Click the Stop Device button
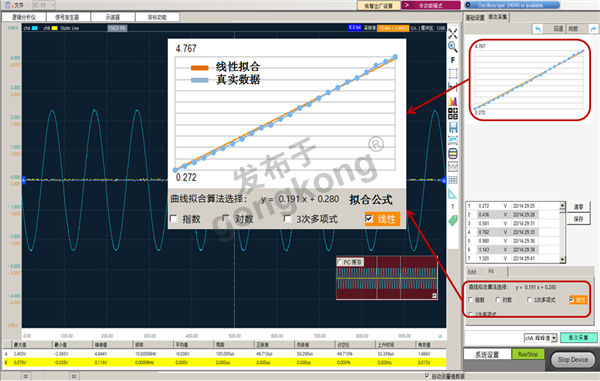The width and height of the screenshot is (600, 381). pyautogui.click(x=572, y=360)
